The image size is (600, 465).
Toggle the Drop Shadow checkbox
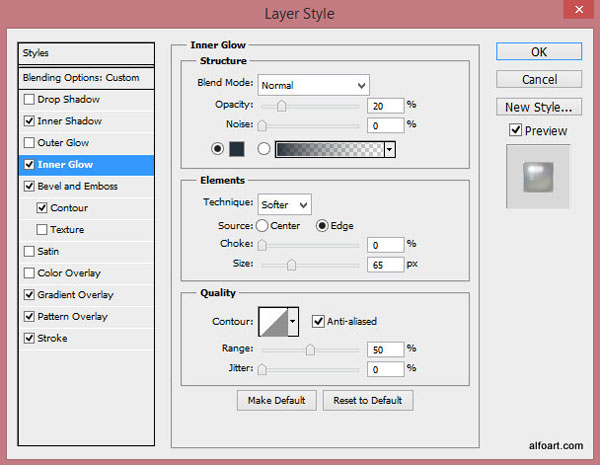tap(29, 100)
